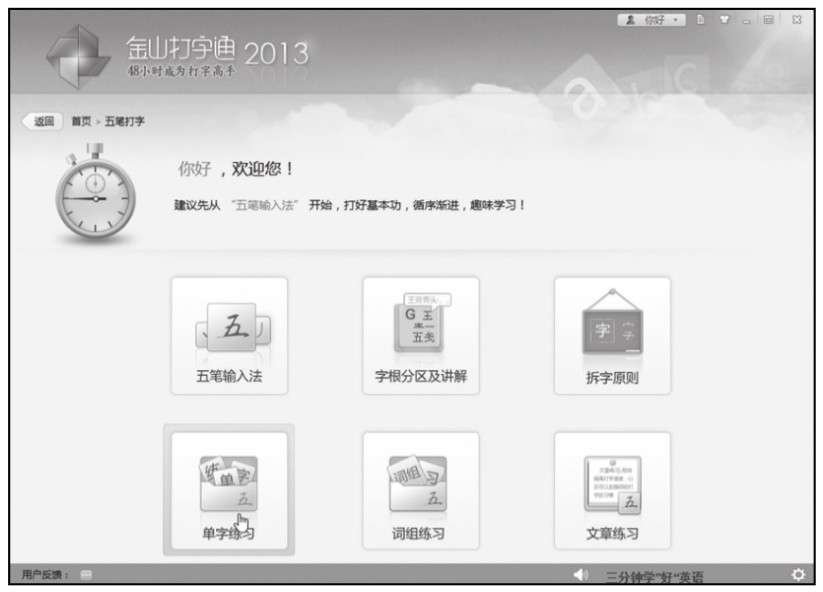Click the 五笔打字 breadcrumb item

coord(124,121)
